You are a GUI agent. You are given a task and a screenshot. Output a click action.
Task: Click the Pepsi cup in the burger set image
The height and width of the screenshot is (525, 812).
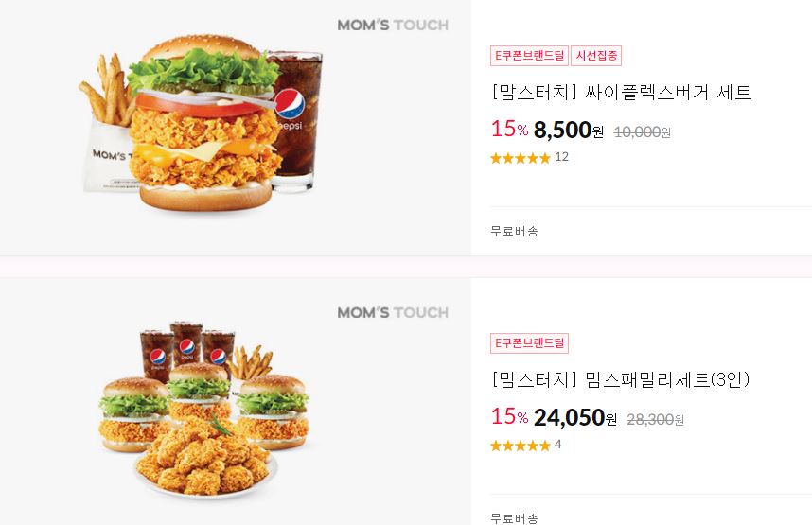coord(295,121)
